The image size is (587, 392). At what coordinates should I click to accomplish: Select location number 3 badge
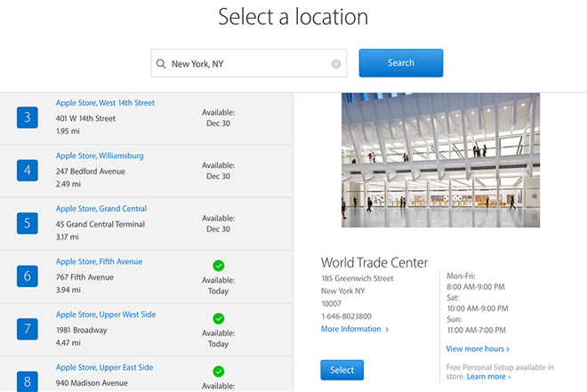[28, 117]
